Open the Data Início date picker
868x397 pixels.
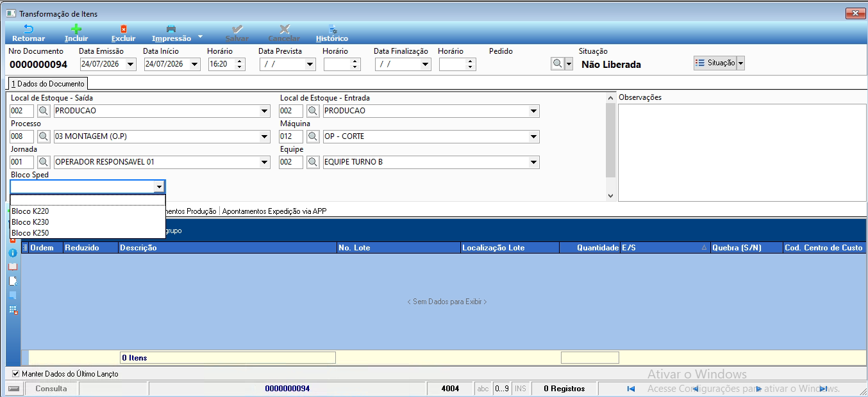coord(195,64)
